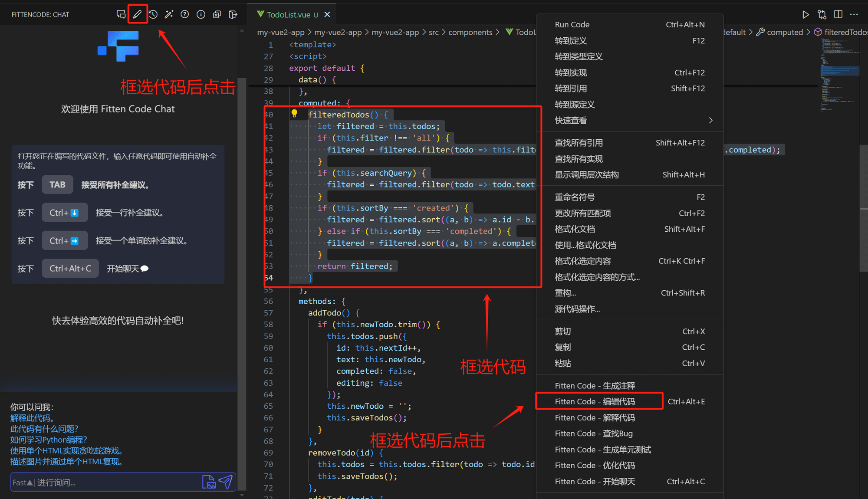Viewport: 868px width, 499px height.
Task: Click the components breadcrumb segment
Action: click(470, 32)
